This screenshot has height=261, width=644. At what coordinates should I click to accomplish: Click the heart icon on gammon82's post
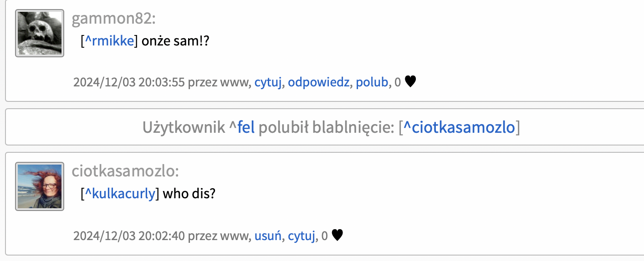pos(410,82)
